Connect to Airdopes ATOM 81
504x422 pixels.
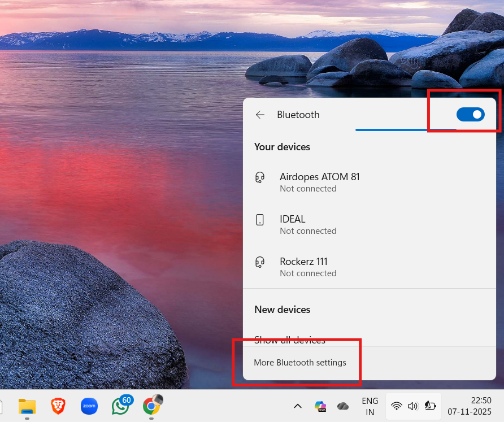click(x=319, y=182)
